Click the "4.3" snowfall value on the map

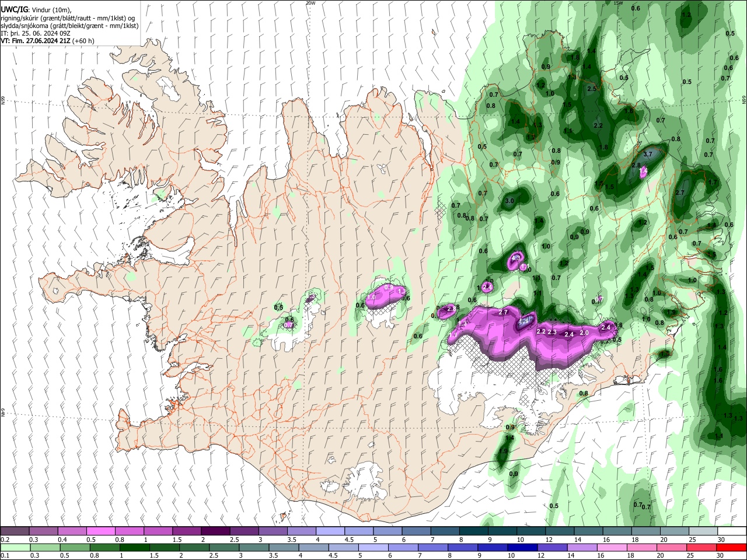coord(516,257)
